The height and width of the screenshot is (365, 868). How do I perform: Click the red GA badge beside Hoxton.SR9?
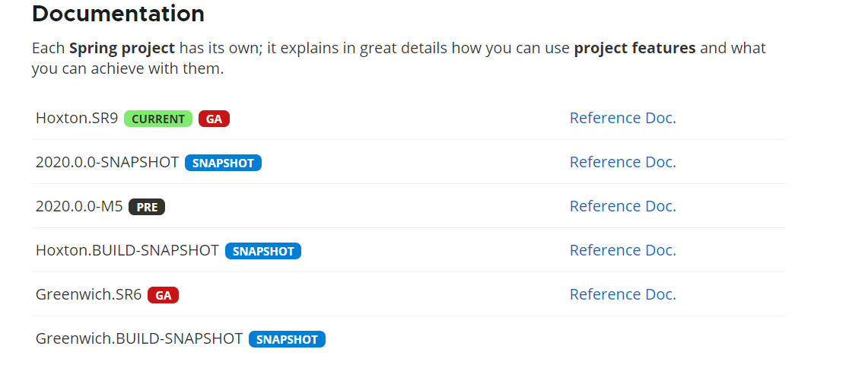click(214, 119)
